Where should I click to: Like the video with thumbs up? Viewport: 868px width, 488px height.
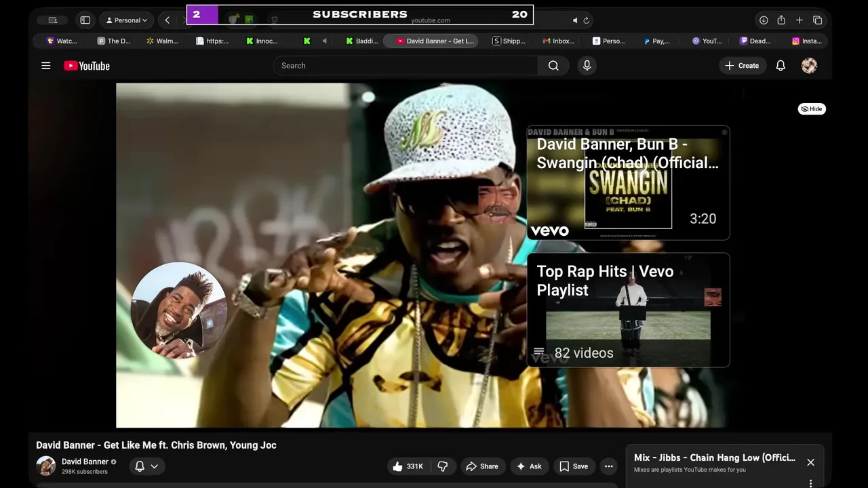pyautogui.click(x=408, y=466)
